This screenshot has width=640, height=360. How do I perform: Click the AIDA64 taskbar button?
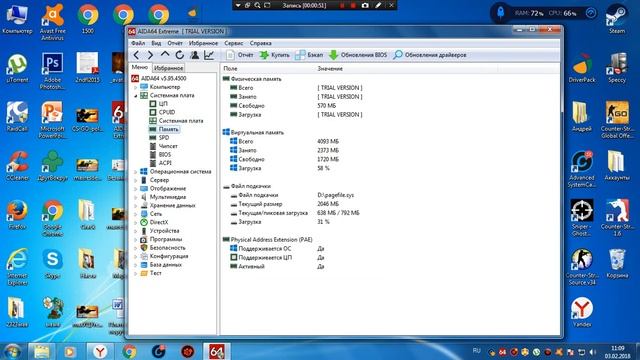(216, 351)
